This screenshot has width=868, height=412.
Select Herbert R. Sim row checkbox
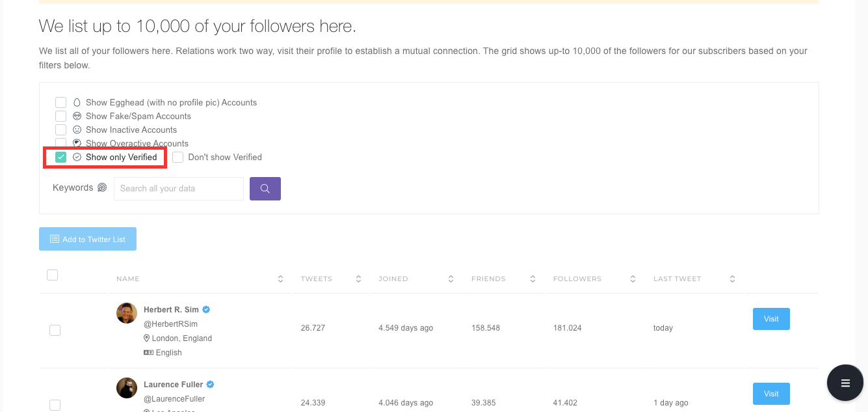pyautogui.click(x=55, y=331)
